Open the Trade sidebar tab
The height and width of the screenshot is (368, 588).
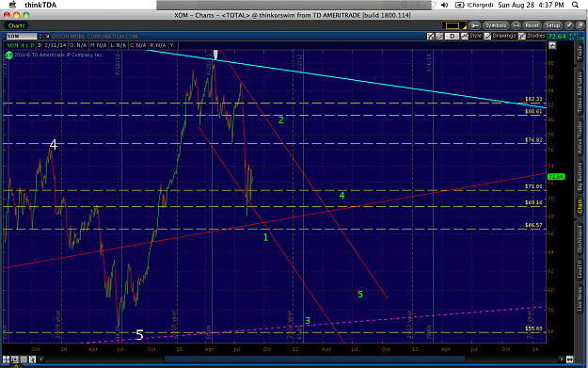coord(580,54)
